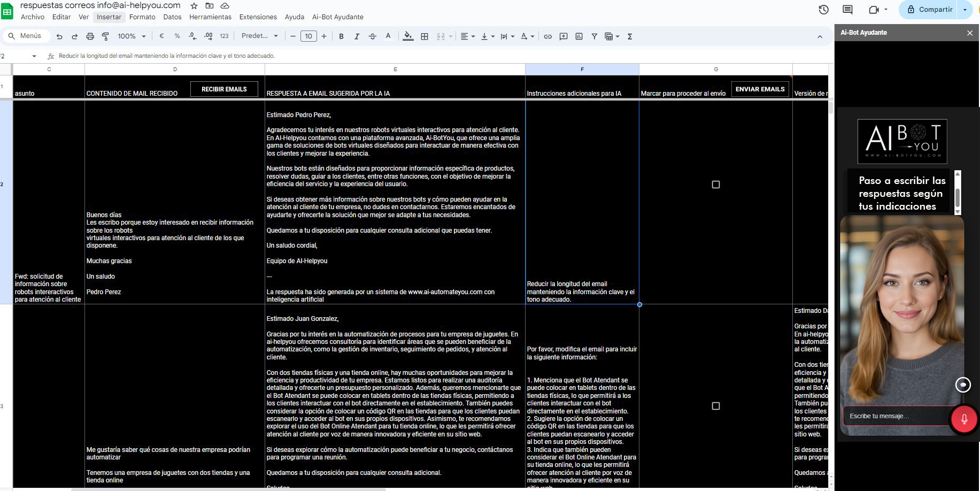Create a filter with the funnel icon
Viewport: 980px width, 491px height.
[x=594, y=36]
